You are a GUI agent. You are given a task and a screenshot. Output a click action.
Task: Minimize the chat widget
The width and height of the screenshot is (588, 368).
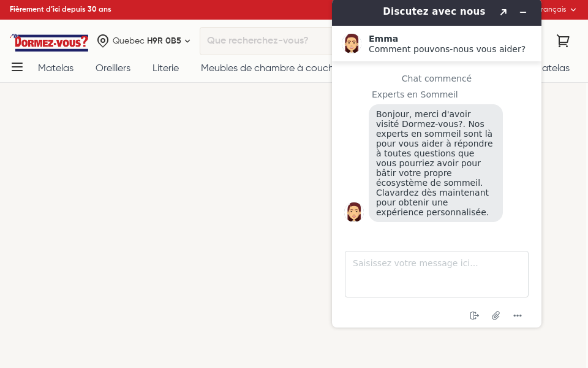[x=522, y=12]
